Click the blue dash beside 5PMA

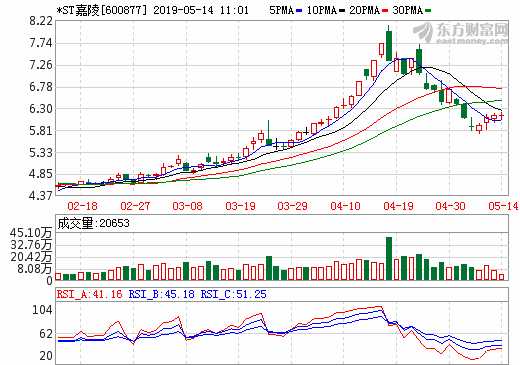(299, 11)
